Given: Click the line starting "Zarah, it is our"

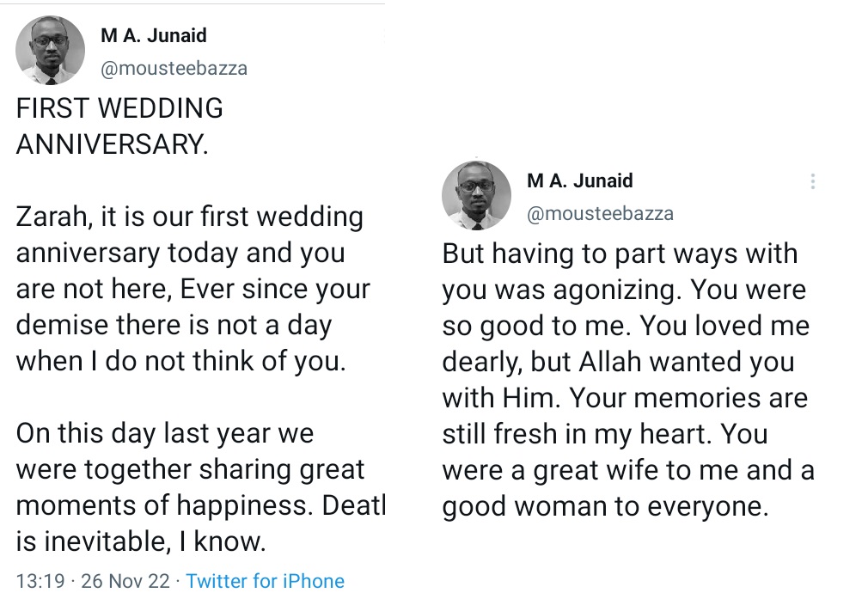Looking at the screenshot, I should (189, 217).
